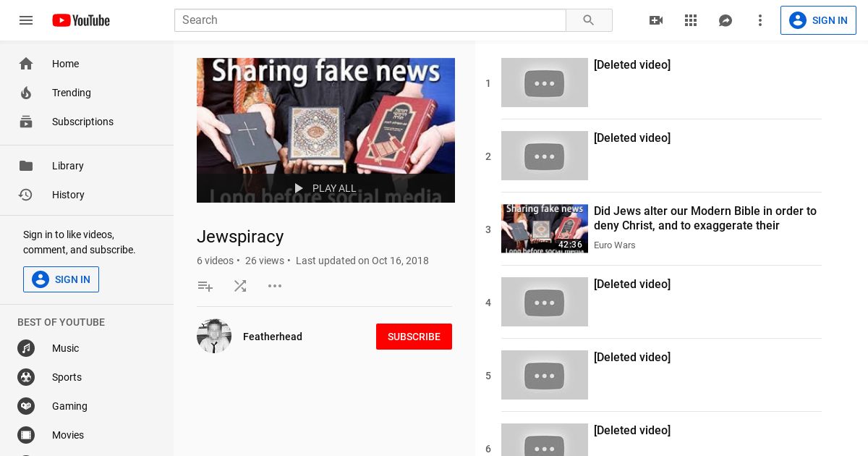Image resolution: width=868 pixels, height=456 pixels.
Task: Click the '26 views' text
Action: coord(265,261)
